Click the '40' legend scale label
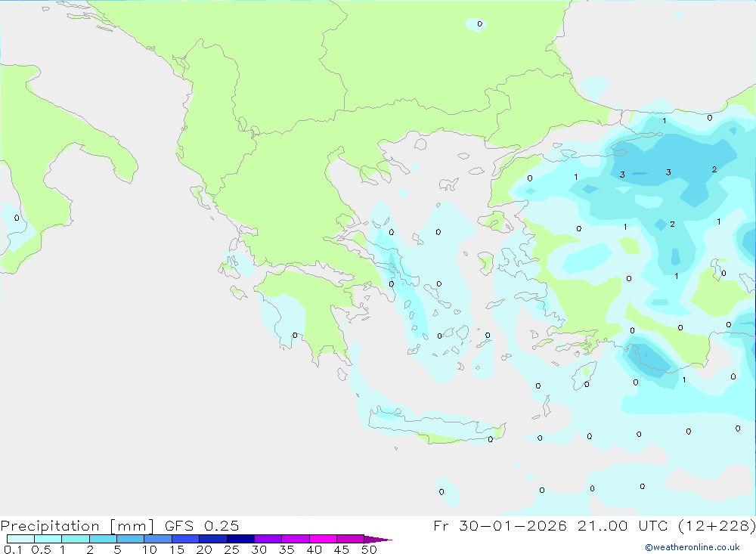756x554 pixels. 314,549
